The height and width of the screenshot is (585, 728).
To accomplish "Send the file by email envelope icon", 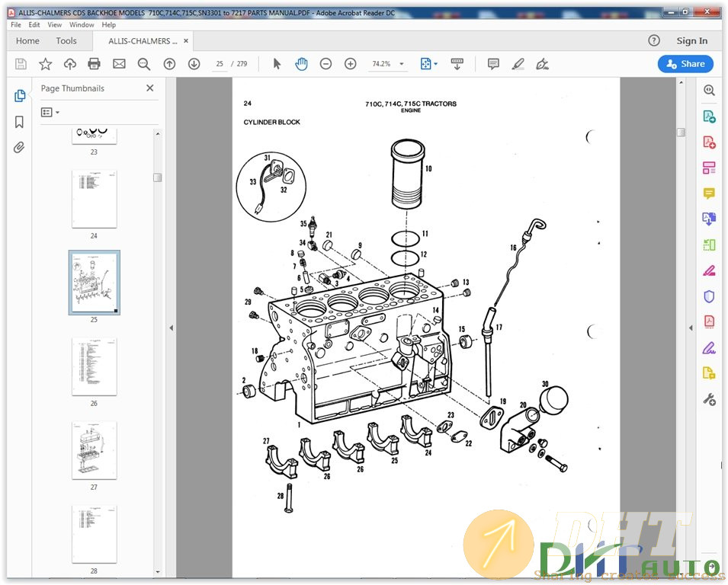I will pyautogui.click(x=120, y=64).
